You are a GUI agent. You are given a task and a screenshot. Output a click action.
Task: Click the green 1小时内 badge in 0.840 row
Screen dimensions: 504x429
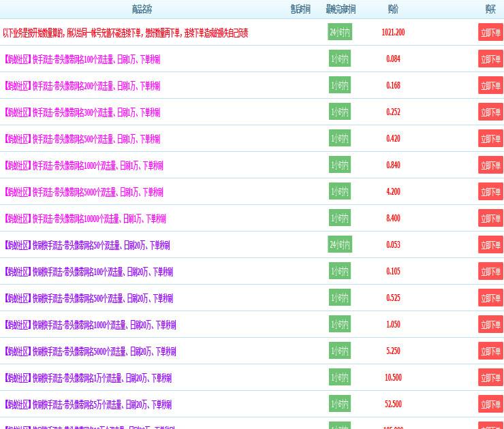pyautogui.click(x=340, y=165)
